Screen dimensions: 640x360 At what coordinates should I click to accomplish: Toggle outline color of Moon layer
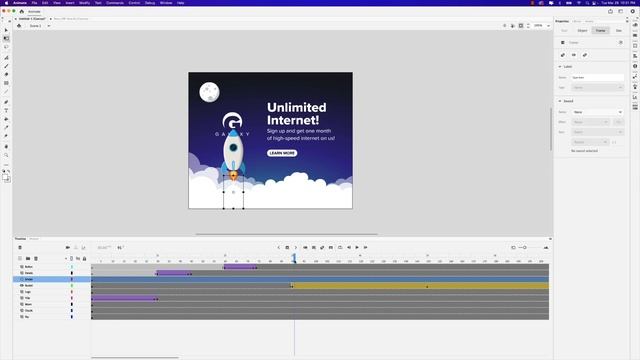click(72, 304)
